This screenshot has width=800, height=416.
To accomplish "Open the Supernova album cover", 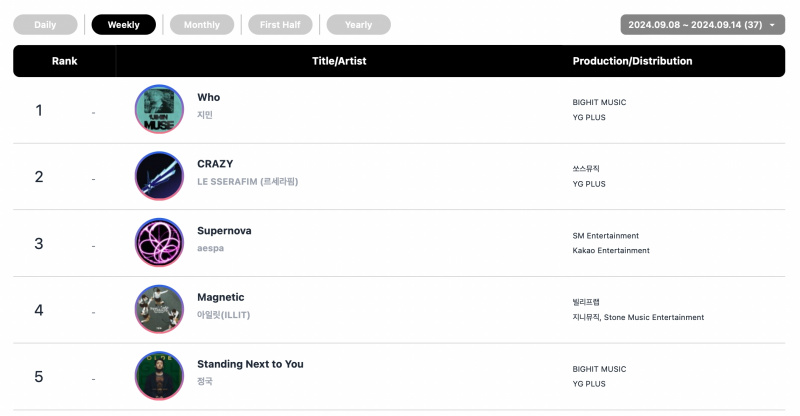I will coord(159,242).
